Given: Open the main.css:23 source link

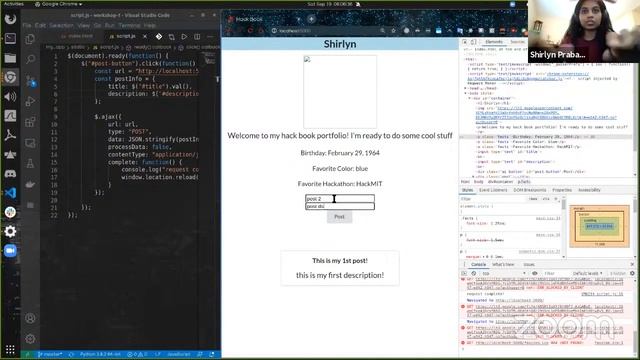Looking at the screenshot, I should pyautogui.click(x=548, y=219).
